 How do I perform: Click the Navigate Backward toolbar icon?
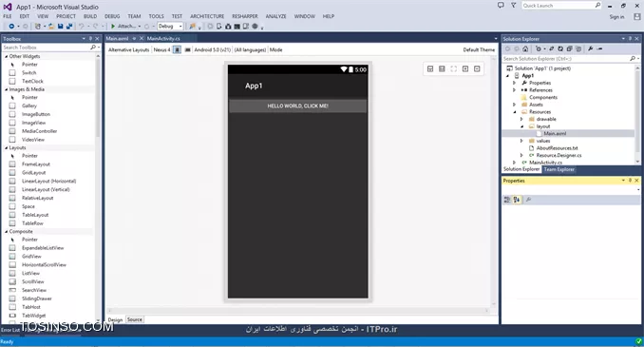[x=11, y=27]
